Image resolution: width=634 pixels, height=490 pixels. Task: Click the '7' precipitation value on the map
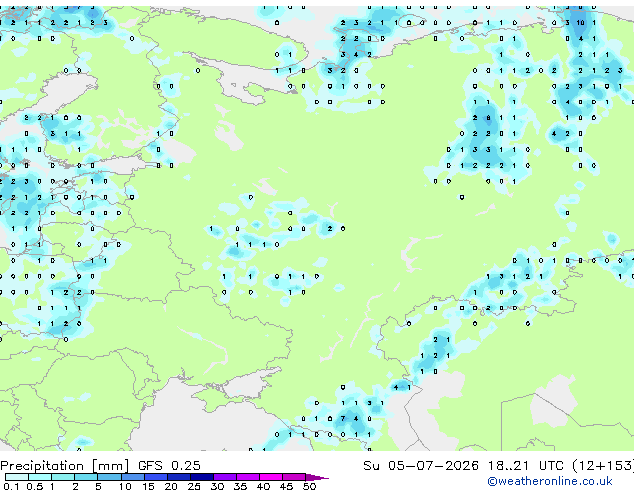[343, 418]
